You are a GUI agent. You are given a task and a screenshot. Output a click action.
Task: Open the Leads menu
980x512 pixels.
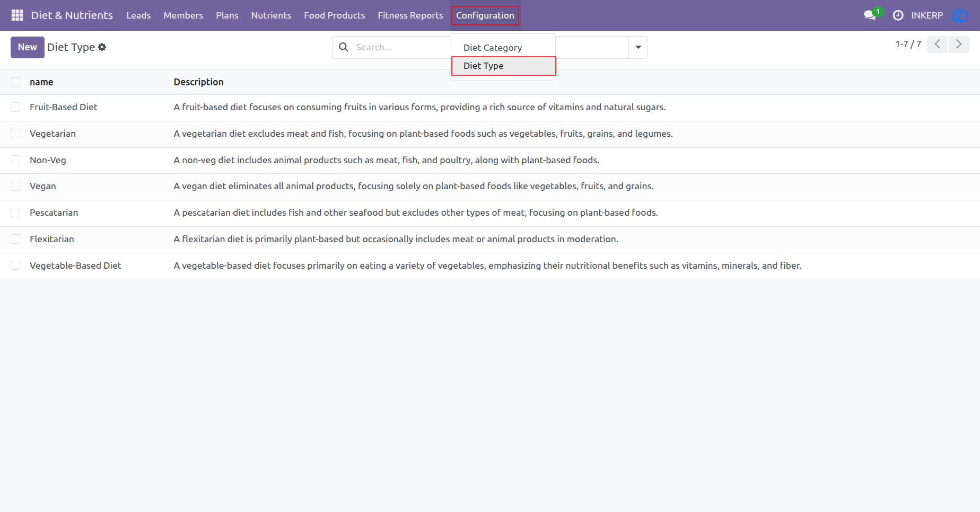tap(138, 15)
